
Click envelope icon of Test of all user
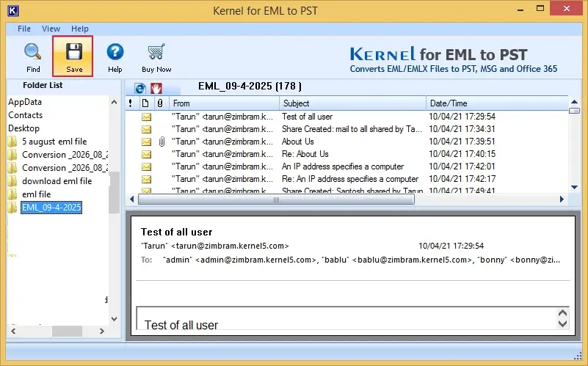146,117
